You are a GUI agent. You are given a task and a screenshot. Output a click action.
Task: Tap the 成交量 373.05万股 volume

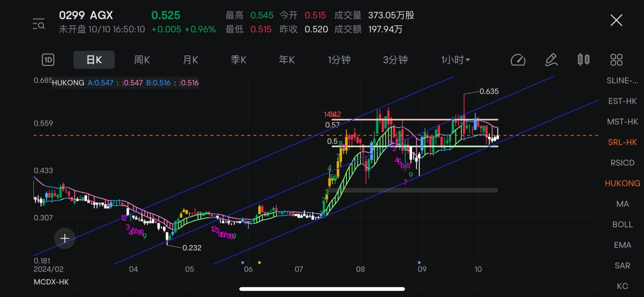tap(374, 15)
